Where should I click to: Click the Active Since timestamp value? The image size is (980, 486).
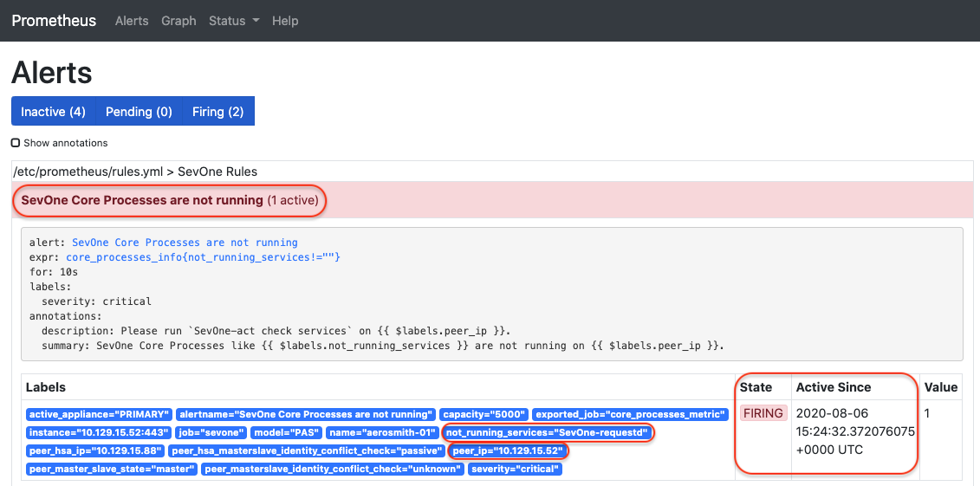855,431
